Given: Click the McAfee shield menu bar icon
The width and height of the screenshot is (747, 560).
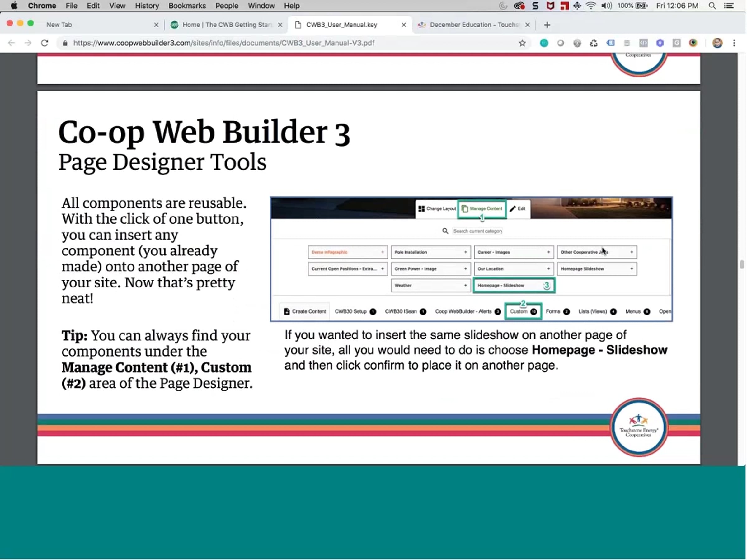Looking at the screenshot, I should [550, 6].
